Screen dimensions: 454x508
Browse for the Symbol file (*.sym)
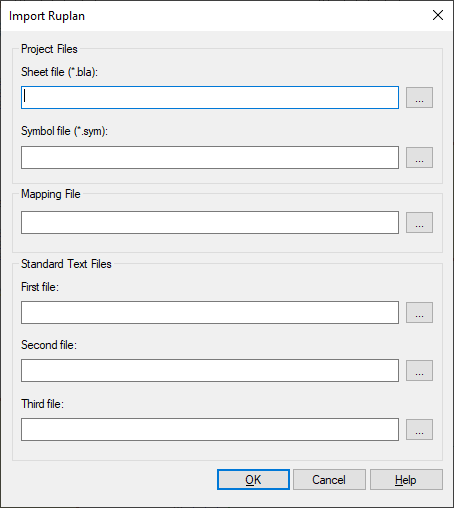click(x=419, y=157)
